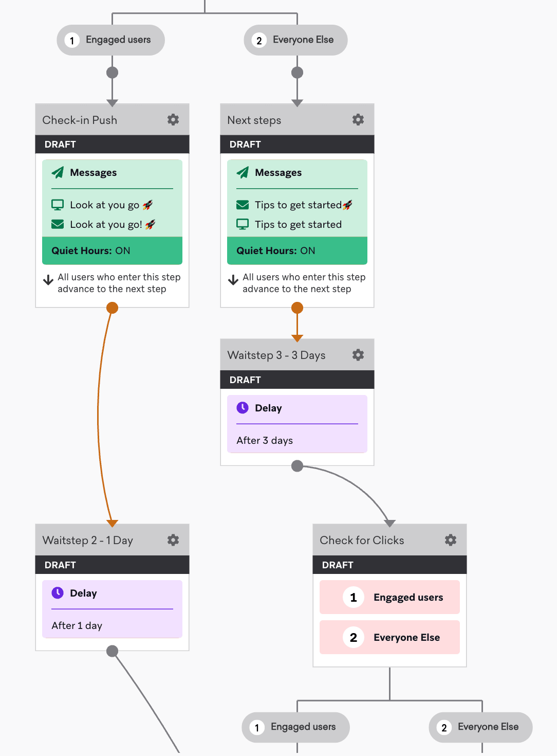Screen dimensions: 557x756
Task: Click the gray connector dot below Waitstep 3
Action: pyautogui.click(x=297, y=466)
